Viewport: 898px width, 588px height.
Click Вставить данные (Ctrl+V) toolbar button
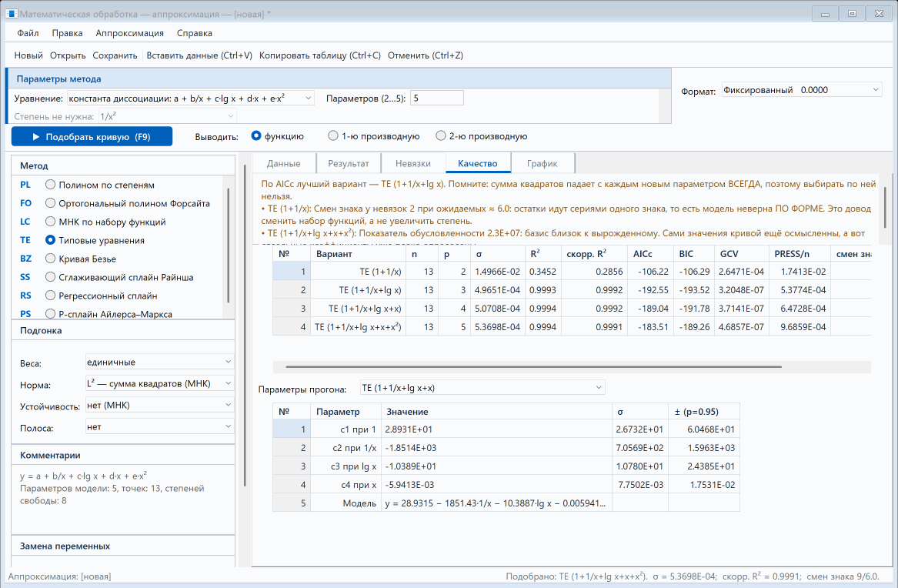click(x=199, y=55)
